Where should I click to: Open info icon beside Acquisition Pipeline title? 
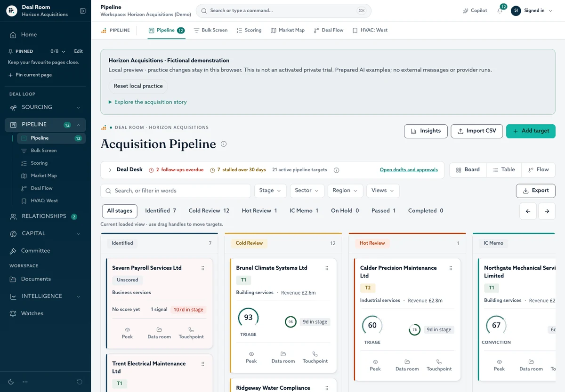click(224, 144)
